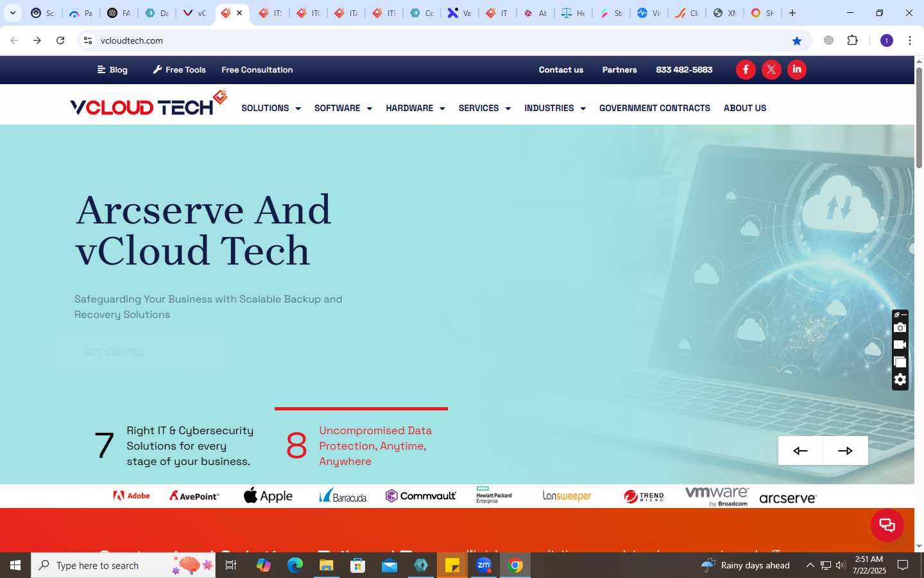924x578 pixels.
Task: Switch to the 'Va' browser tab
Action: (459, 13)
